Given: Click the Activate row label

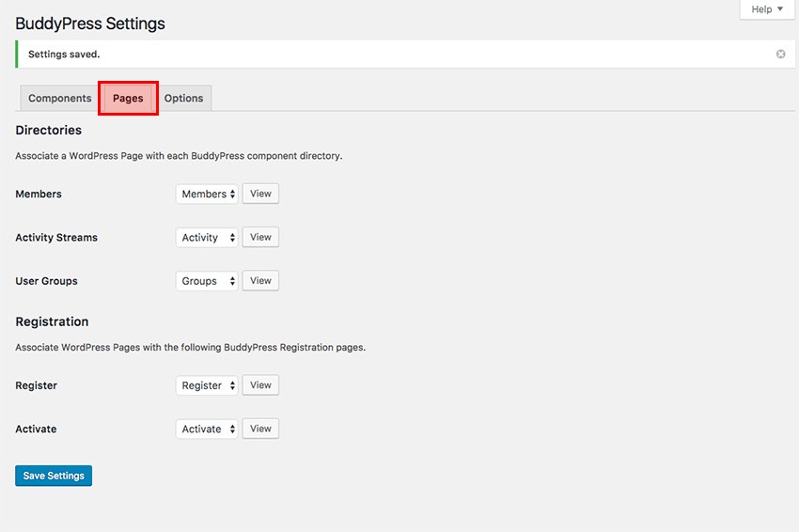Looking at the screenshot, I should coord(36,429).
